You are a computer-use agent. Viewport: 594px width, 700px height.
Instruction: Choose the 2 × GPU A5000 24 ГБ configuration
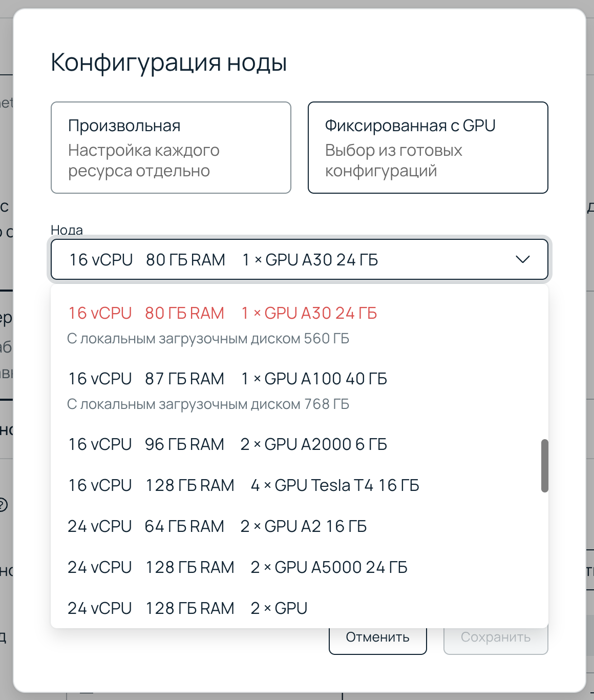tap(238, 567)
